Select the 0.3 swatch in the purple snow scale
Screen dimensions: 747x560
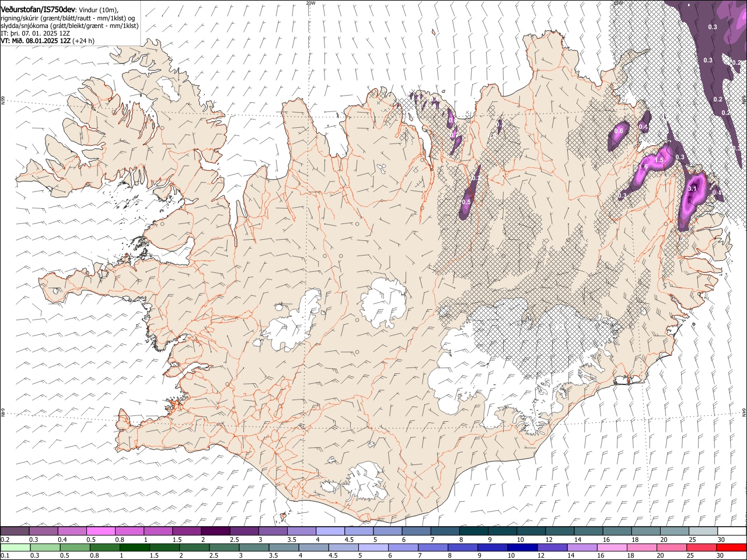(x=43, y=531)
